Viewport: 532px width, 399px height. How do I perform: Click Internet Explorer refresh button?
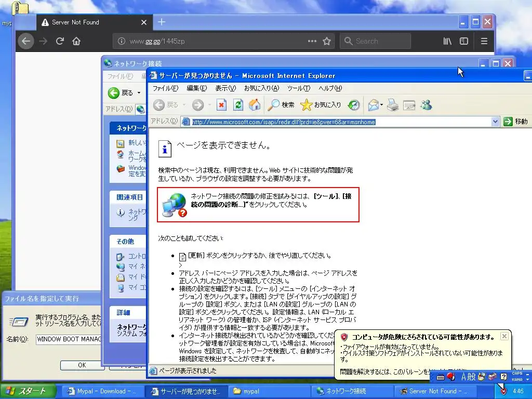[238, 105]
